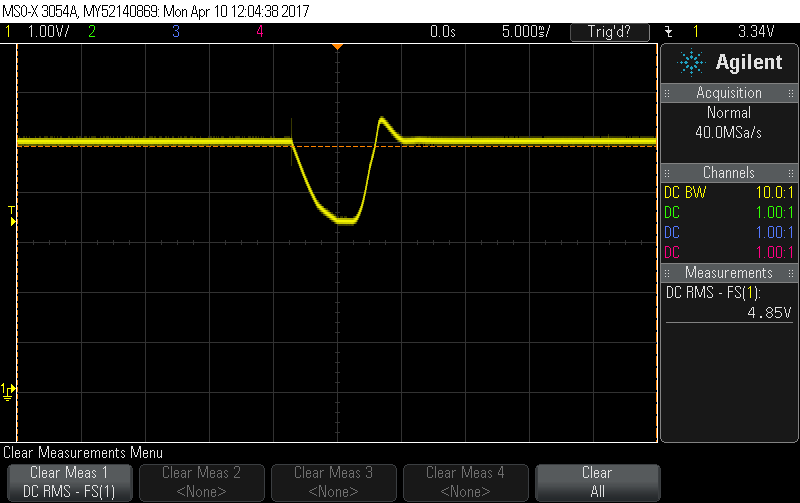Click the 40.0MSa/s sample rate text
Viewport: 800px width, 503px height.
[x=729, y=133]
